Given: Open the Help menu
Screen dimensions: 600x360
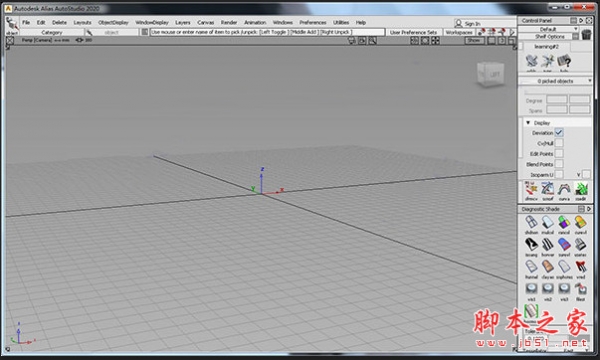Looking at the screenshot, I should coord(360,22).
